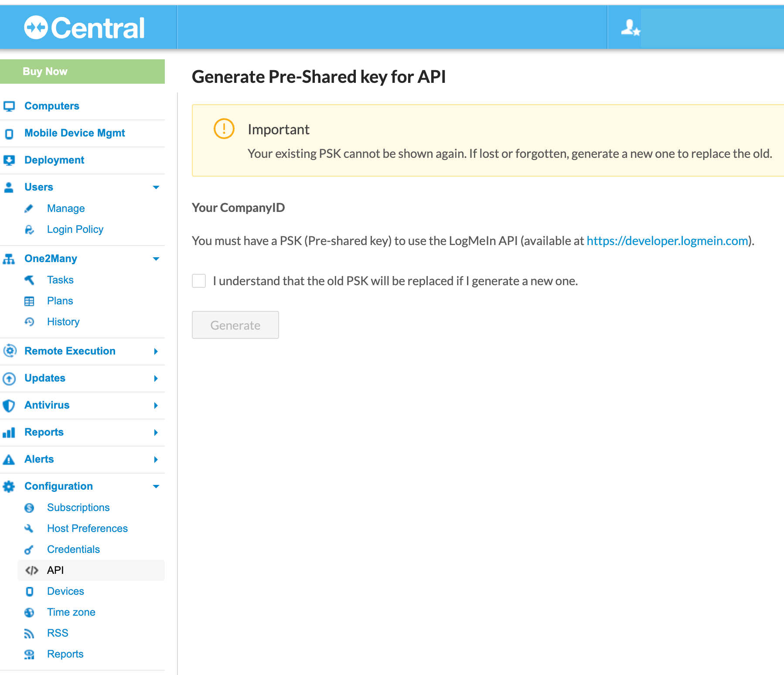
Task: Go to Manage users link
Action: click(66, 208)
